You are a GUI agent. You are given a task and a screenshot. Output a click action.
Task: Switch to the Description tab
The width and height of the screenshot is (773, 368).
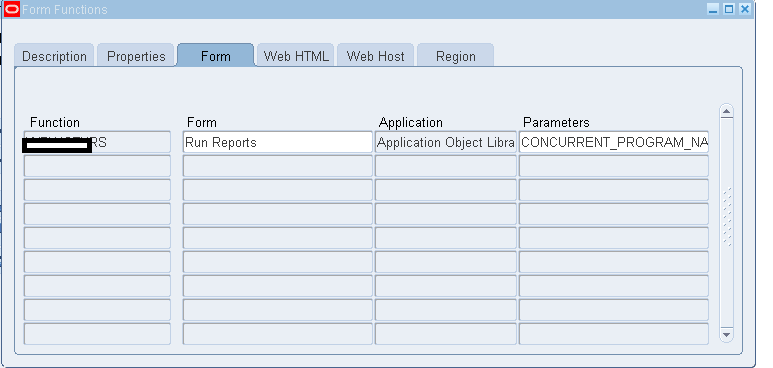click(54, 56)
